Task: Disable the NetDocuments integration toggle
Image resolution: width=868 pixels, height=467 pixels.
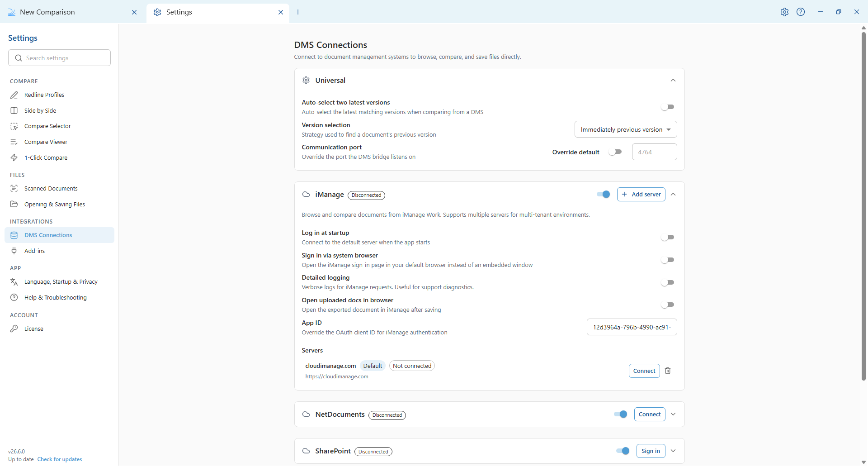Action: pyautogui.click(x=621, y=415)
